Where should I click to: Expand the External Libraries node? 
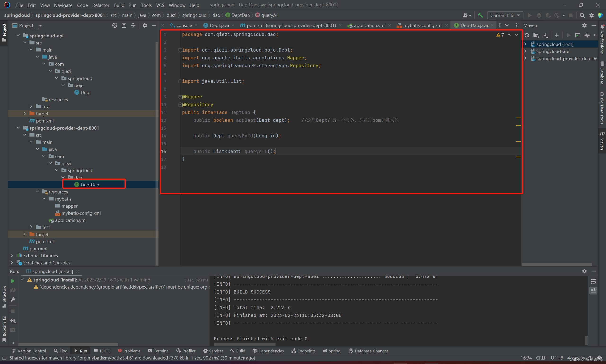point(12,256)
